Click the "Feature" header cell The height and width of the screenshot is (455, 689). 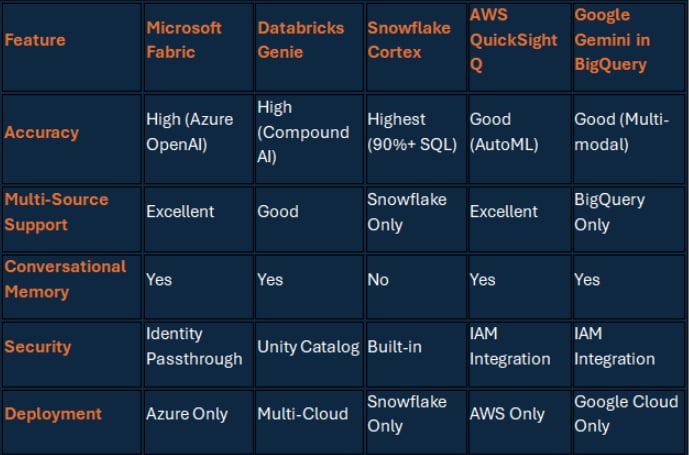35,41
